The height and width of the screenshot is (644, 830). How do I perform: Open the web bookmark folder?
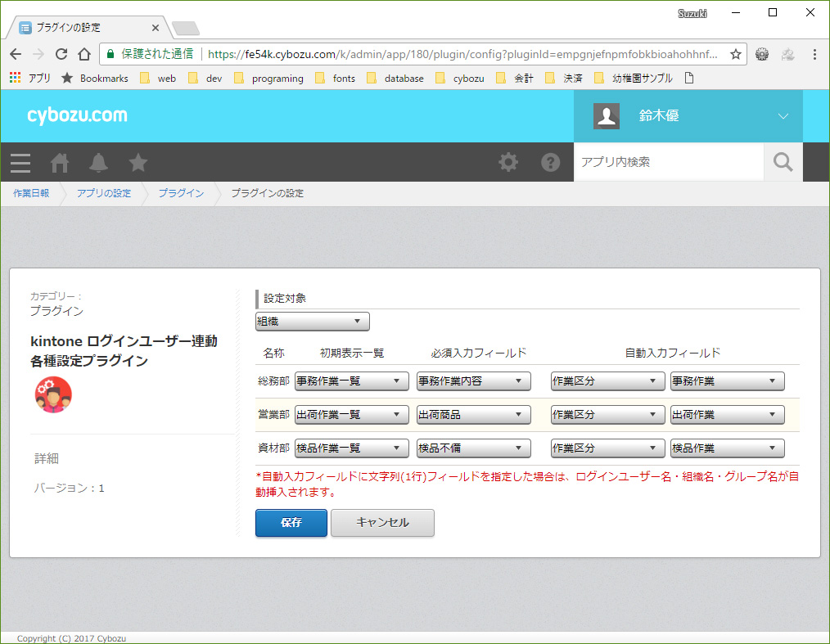pos(158,79)
